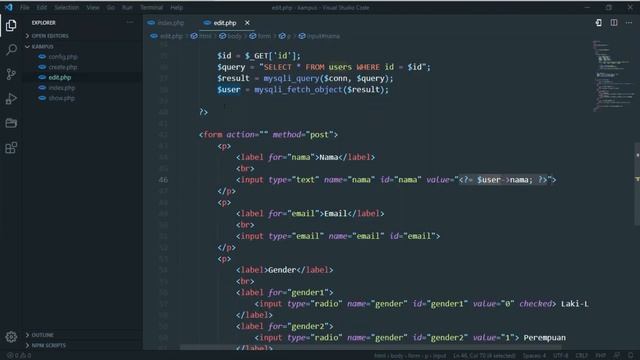640x360 pixels.
Task: Open the Source Control view
Action: pos(11,74)
